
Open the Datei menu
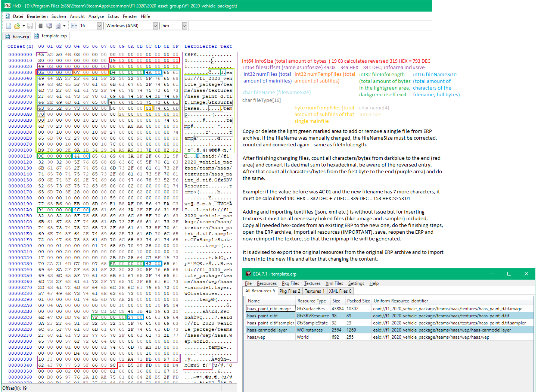18,16
